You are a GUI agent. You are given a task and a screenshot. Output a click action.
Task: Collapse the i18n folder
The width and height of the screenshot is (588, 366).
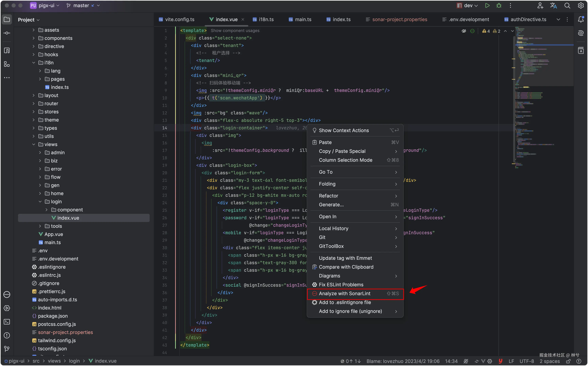[34, 63]
